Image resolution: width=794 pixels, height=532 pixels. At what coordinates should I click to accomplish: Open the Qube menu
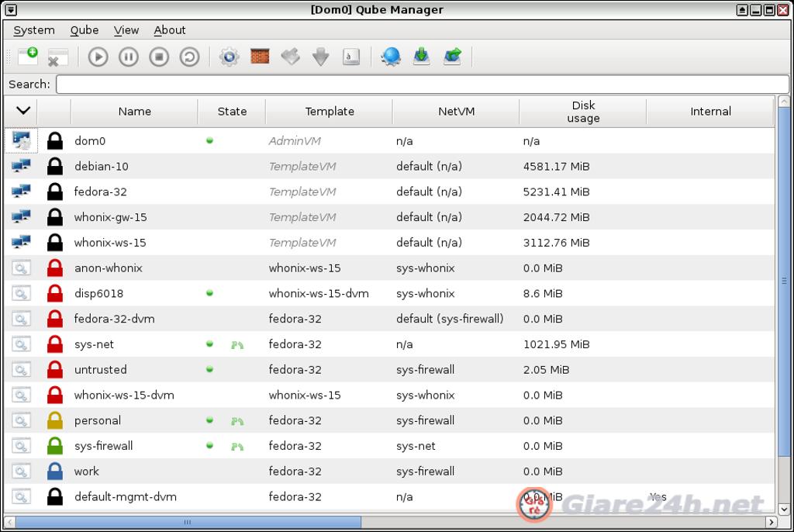pyautogui.click(x=84, y=30)
